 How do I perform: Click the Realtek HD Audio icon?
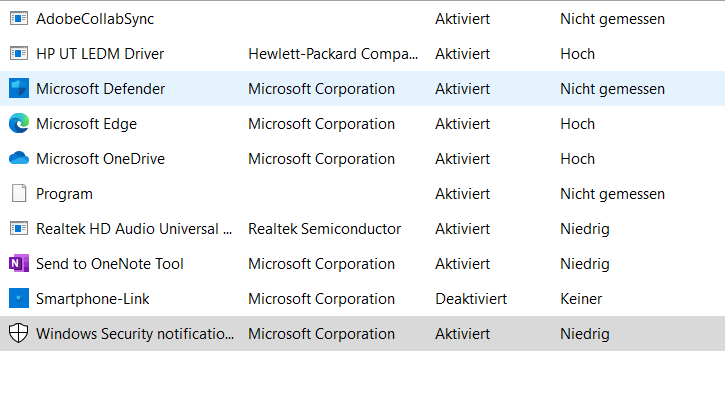pyautogui.click(x=18, y=228)
